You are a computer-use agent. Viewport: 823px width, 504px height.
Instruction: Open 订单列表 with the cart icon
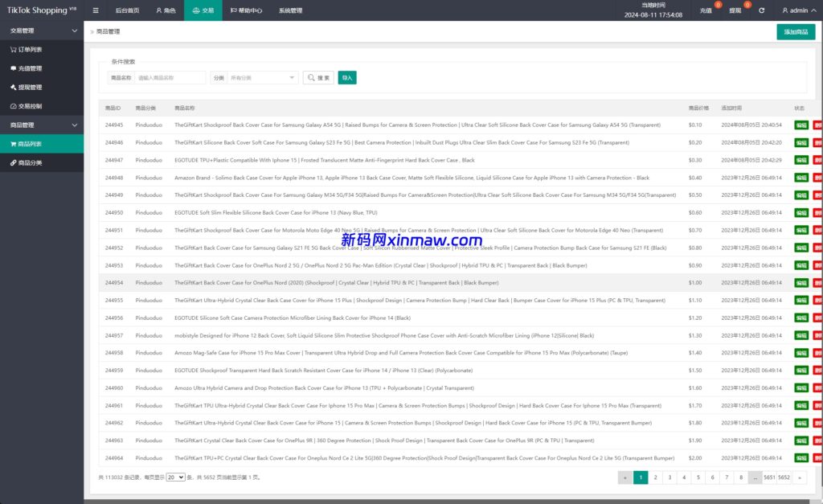(31, 49)
